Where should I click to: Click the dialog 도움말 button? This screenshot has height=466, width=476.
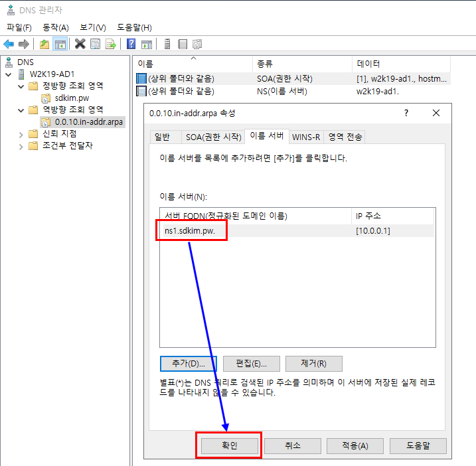click(418, 445)
